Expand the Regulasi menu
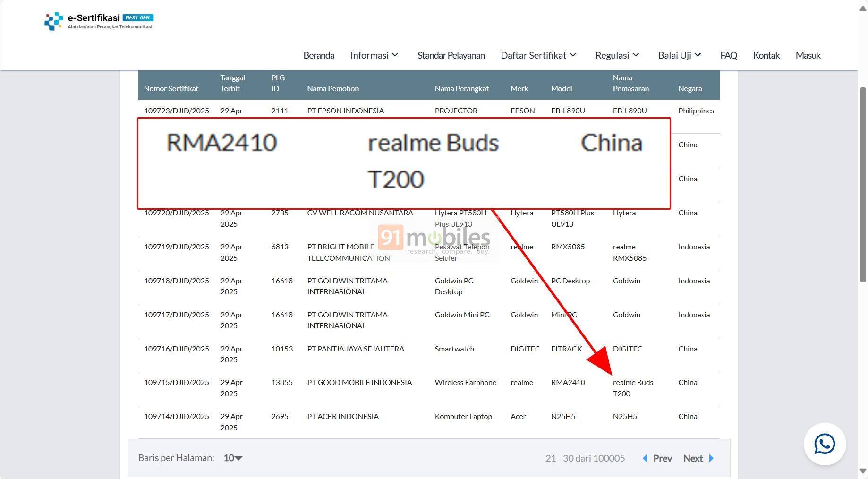This screenshot has height=479, width=868. tap(617, 55)
